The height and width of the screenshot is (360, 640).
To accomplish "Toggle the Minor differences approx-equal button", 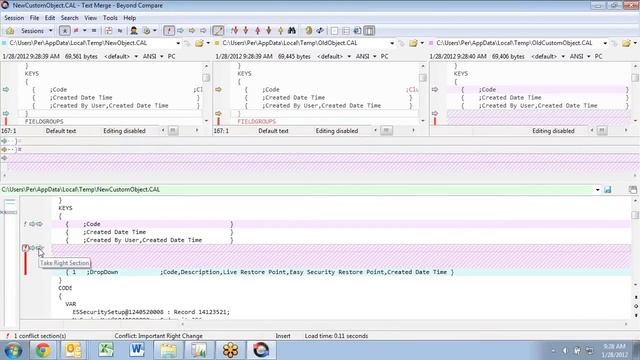I will [120, 31].
